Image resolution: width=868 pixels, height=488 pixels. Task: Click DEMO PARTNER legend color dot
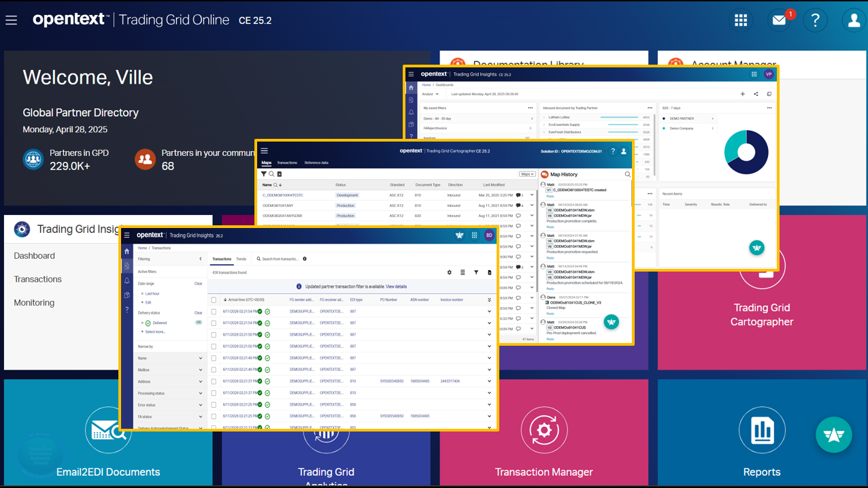(x=664, y=118)
